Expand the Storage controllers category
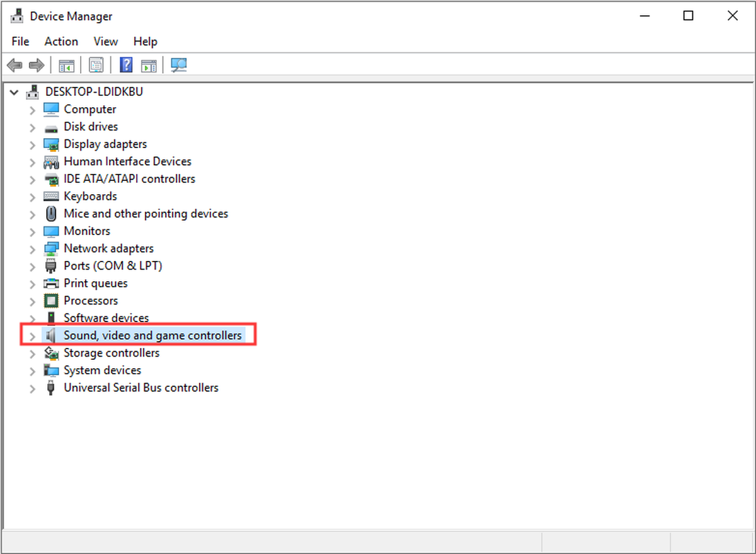756x554 pixels. 32,354
